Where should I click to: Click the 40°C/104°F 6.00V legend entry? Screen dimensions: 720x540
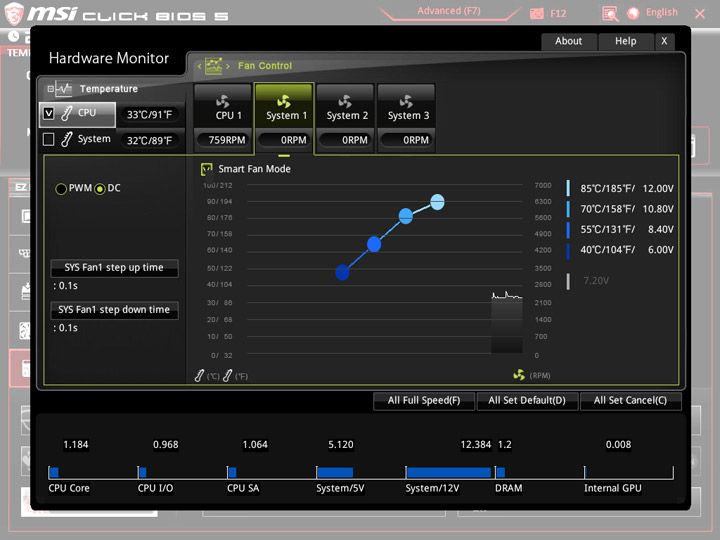[x=620, y=250]
